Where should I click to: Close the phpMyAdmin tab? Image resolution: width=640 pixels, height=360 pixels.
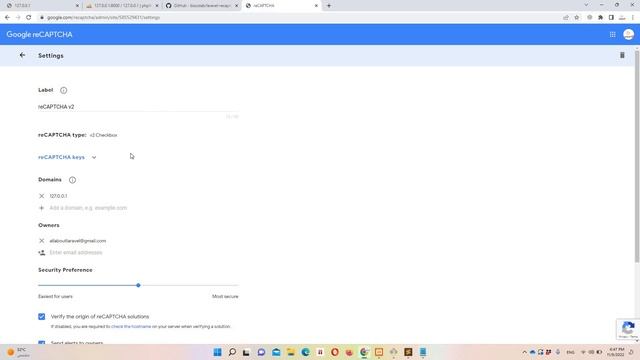point(157,6)
